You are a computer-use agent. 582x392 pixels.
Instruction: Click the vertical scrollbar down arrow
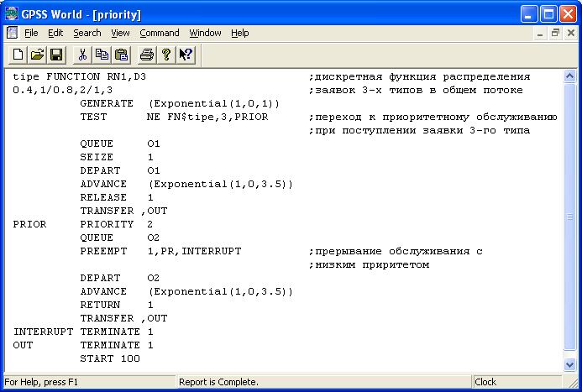coord(569,364)
